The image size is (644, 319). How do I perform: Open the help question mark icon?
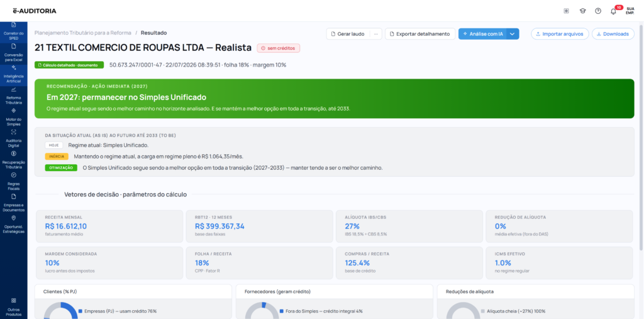598,11
